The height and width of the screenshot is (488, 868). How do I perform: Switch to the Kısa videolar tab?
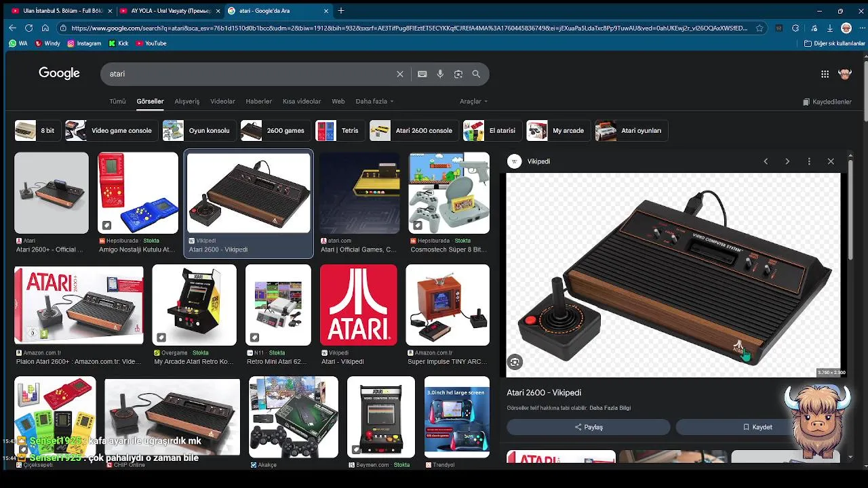tap(302, 102)
